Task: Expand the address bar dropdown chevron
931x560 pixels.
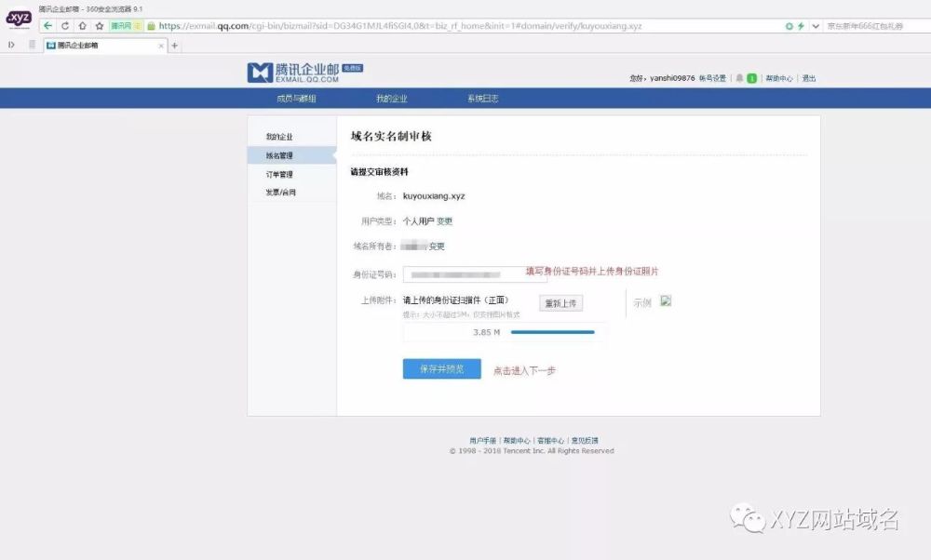Action: click(x=816, y=26)
